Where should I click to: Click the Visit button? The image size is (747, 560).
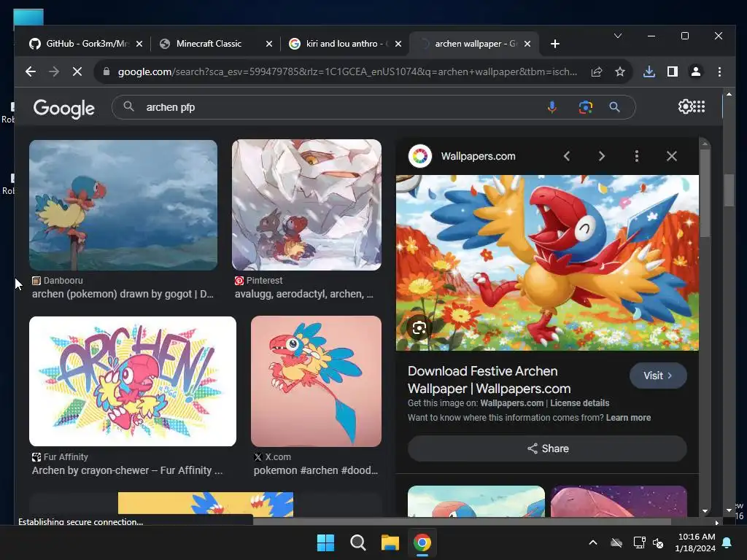tap(658, 376)
